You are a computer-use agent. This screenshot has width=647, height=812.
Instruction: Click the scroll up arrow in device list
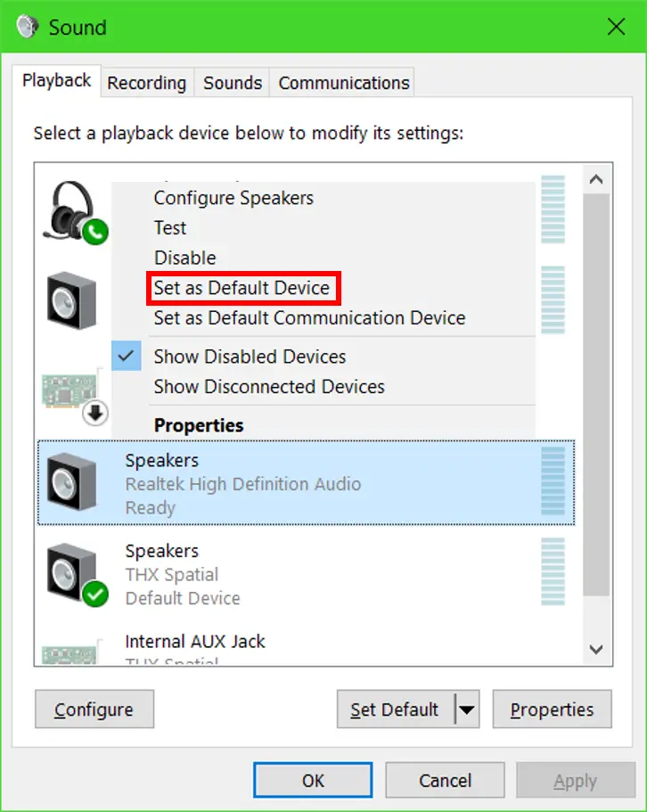point(596,180)
